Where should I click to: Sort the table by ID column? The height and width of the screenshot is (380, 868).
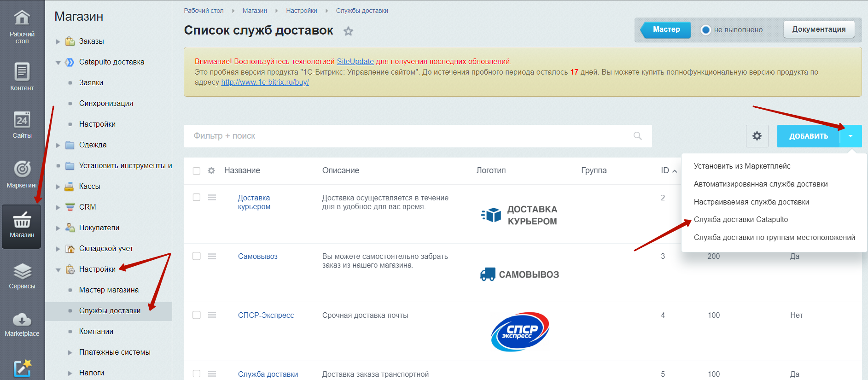tap(669, 170)
